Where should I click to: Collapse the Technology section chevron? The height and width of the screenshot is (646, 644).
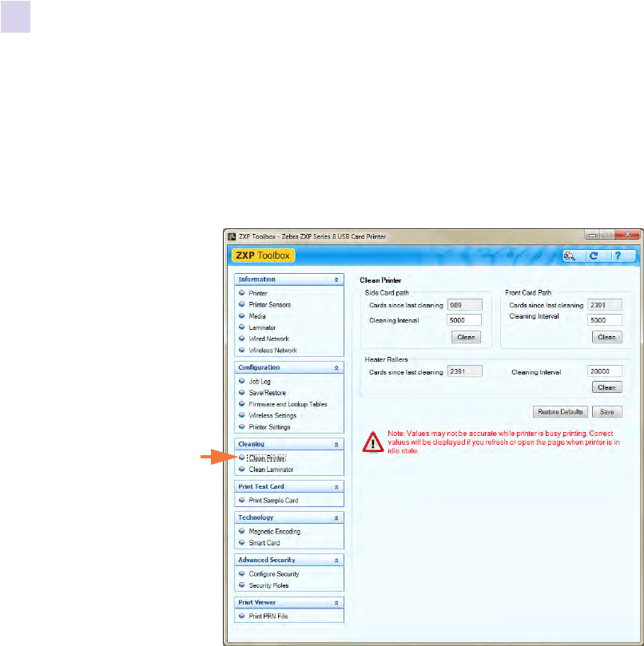336,518
